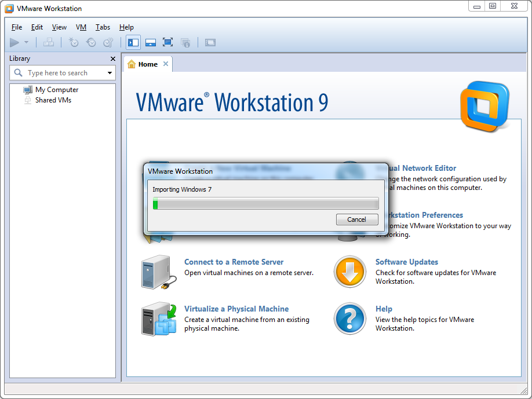Expand the library search box dropdown arrow
The width and height of the screenshot is (532, 399).
tap(110, 73)
